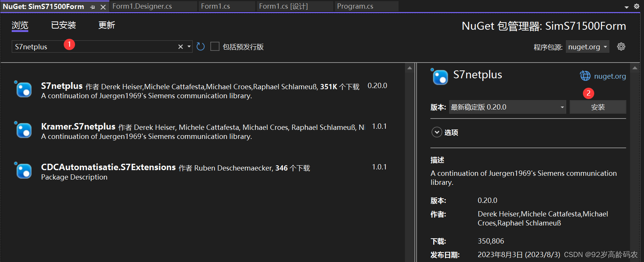The width and height of the screenshot is (644, 262).
Task: Click the 安装 install button
Action: pyautogui.click(x=598, y=107)
